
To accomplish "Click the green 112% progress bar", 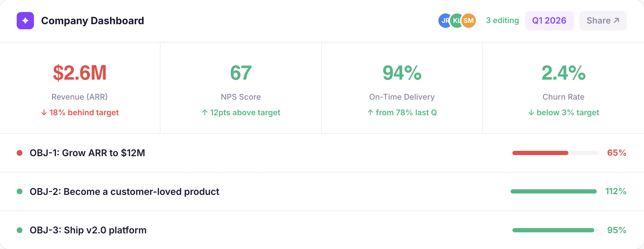I will click(553, 191).
